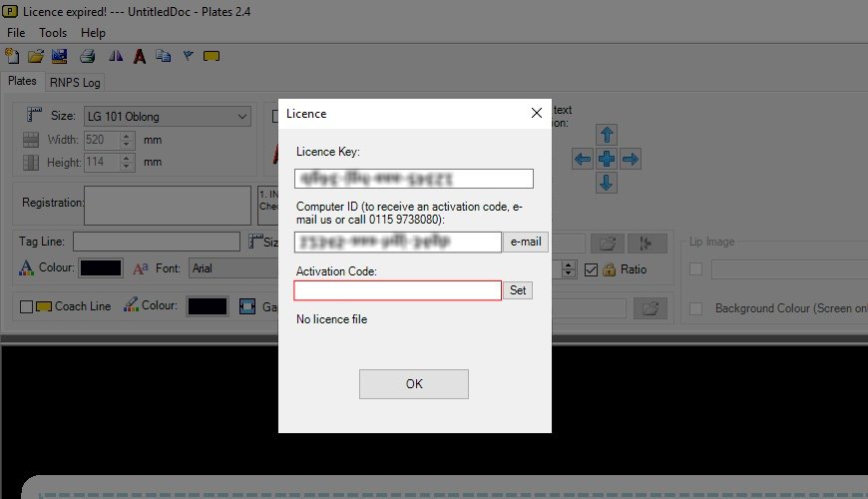Close the Licence dialog with X
This screenshot has height=499, width=868.
coord(537,113)
